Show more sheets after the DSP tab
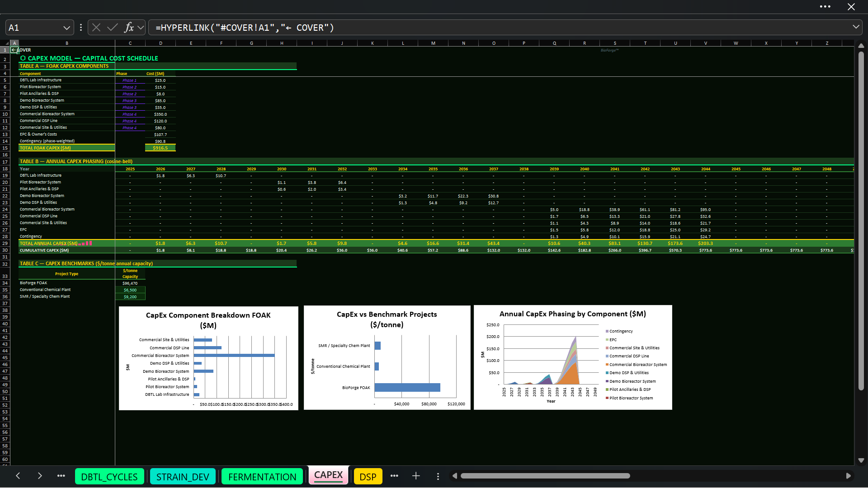This screenshot has width=868, height=488. [394, 476]
